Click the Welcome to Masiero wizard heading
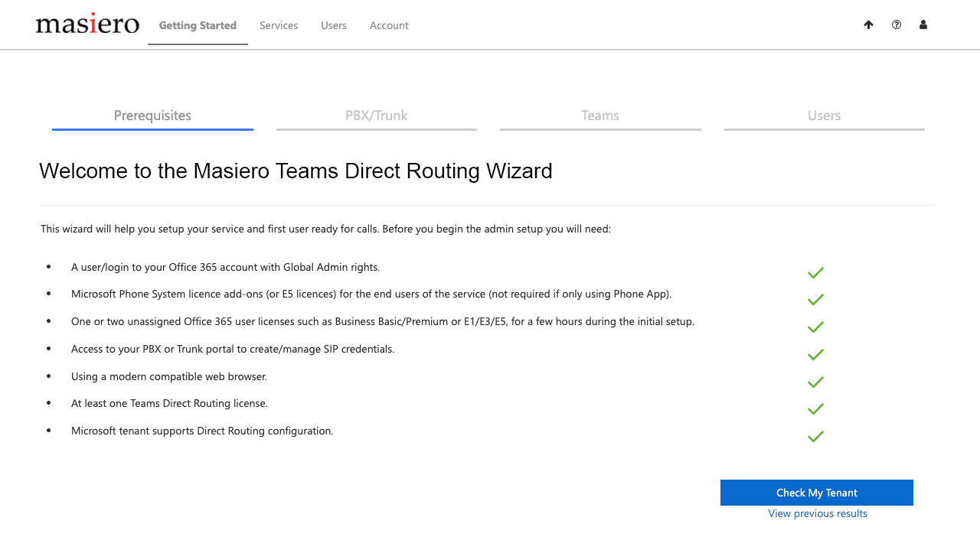Image resolution: width=980 pixels, height=550 pixels. pyautogui.click(x=296, y=171)
